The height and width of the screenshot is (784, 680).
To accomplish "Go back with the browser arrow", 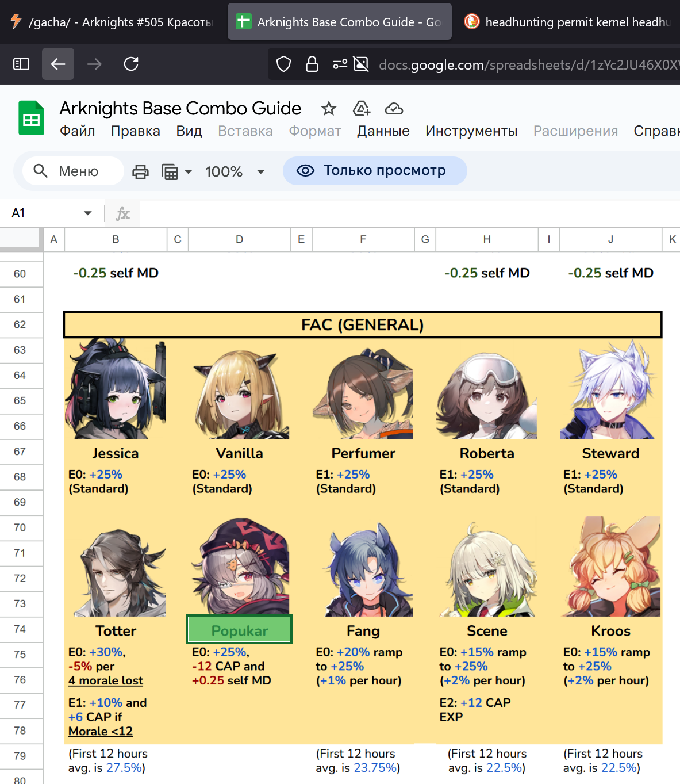I will [58, 64].
